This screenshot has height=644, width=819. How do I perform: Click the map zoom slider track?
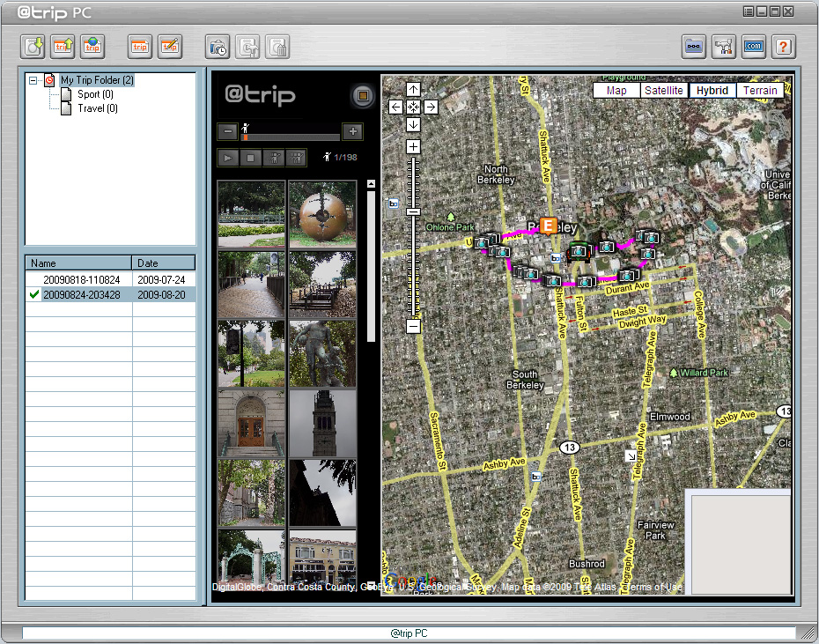(x=413, y=264)
